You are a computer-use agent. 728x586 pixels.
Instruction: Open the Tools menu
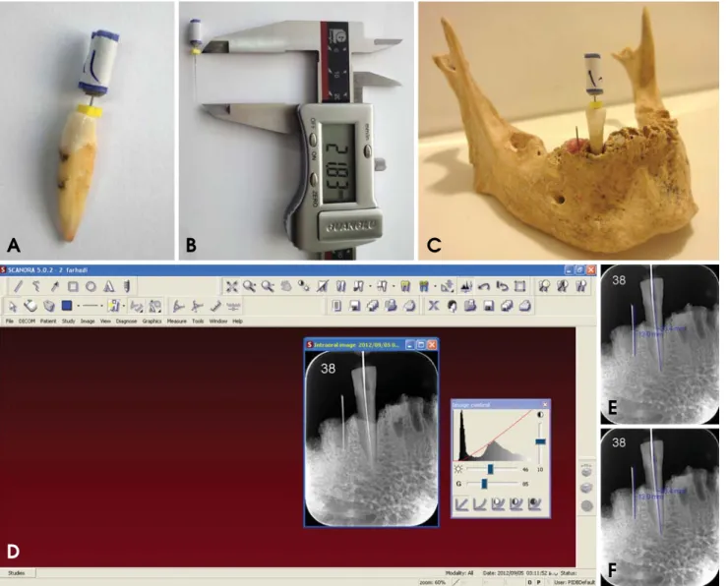(198, 322)
